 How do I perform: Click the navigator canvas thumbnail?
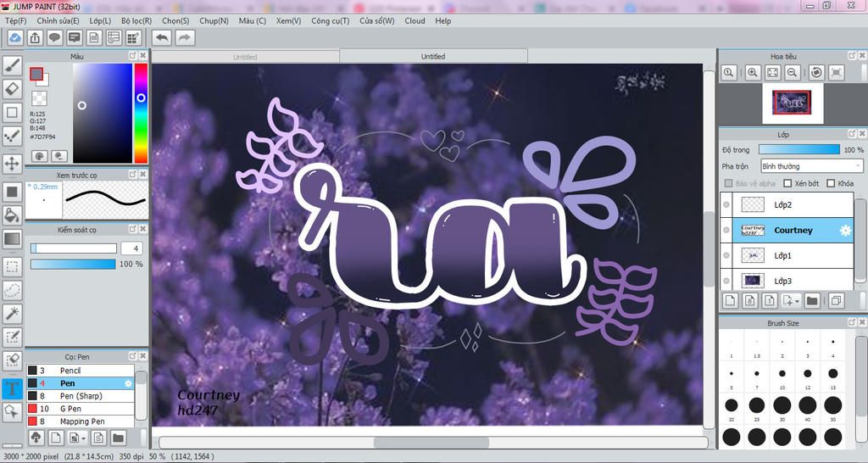point(793,103)
